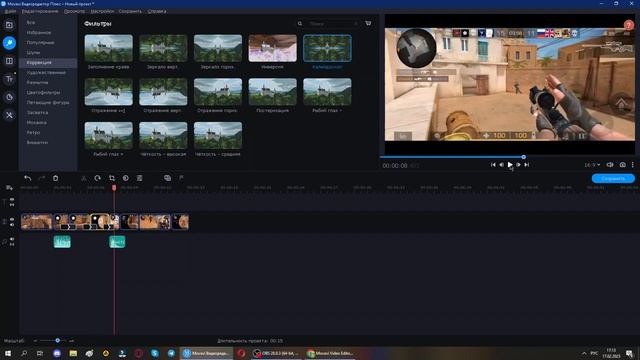Image resolution: width=640 pixels, height=360 pixels.
Task: Open the 16:9 aspect ratio dropdown
Action: pyautogui.click(x=592, y=165)
